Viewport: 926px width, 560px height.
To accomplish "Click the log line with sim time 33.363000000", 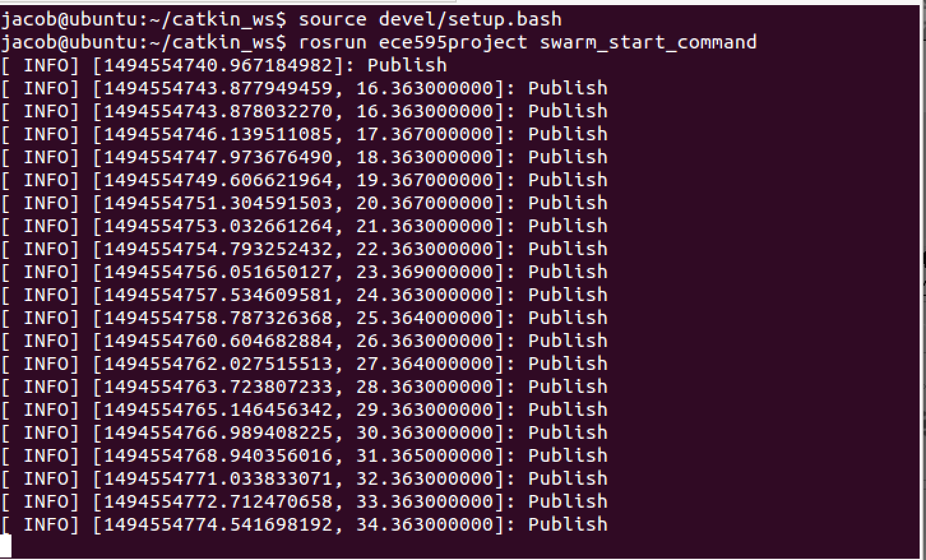I will [304, 501].
